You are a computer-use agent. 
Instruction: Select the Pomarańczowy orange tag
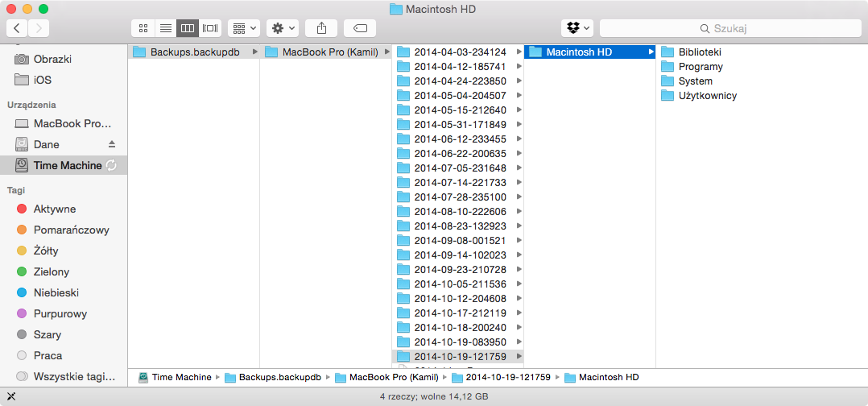click(x=64, y=230)
